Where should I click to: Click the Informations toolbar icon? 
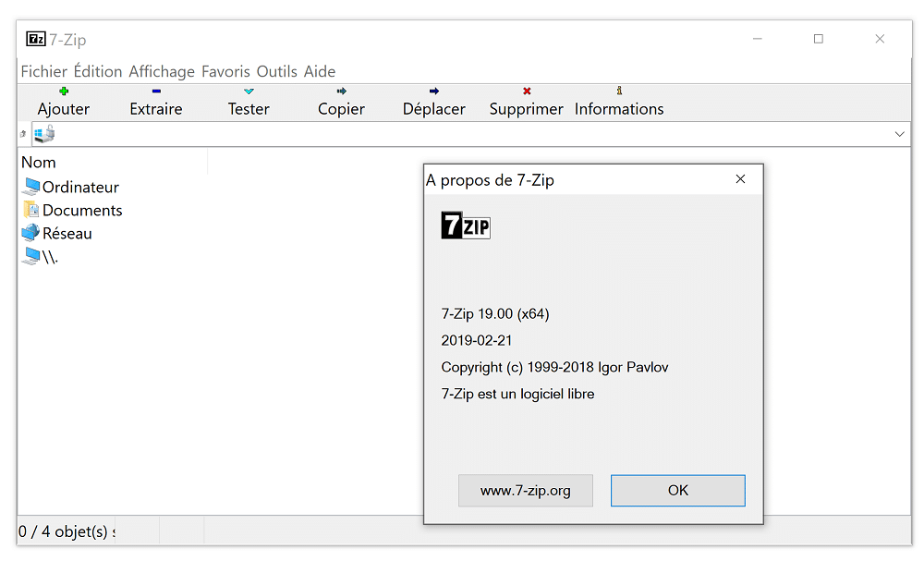pos(619,91)
